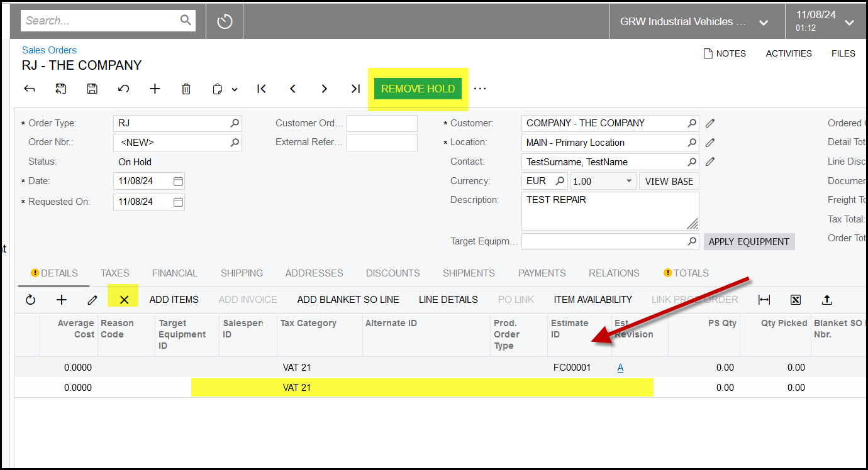Open the recent history clock icon
Viewport: 868px width, 470px height.
(x=225, y=21)
